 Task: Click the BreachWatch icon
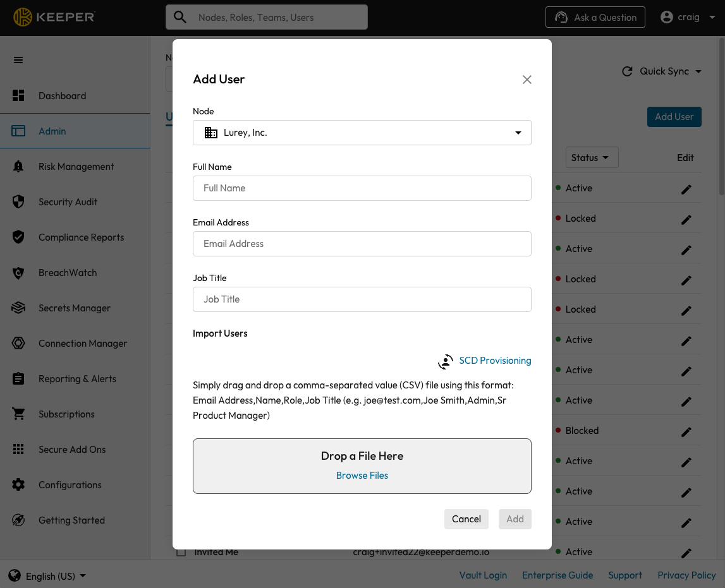(x=18, y=273)
